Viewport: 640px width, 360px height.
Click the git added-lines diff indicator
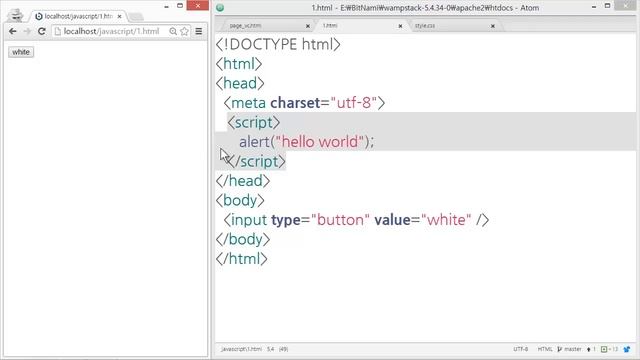pos(609,349)
